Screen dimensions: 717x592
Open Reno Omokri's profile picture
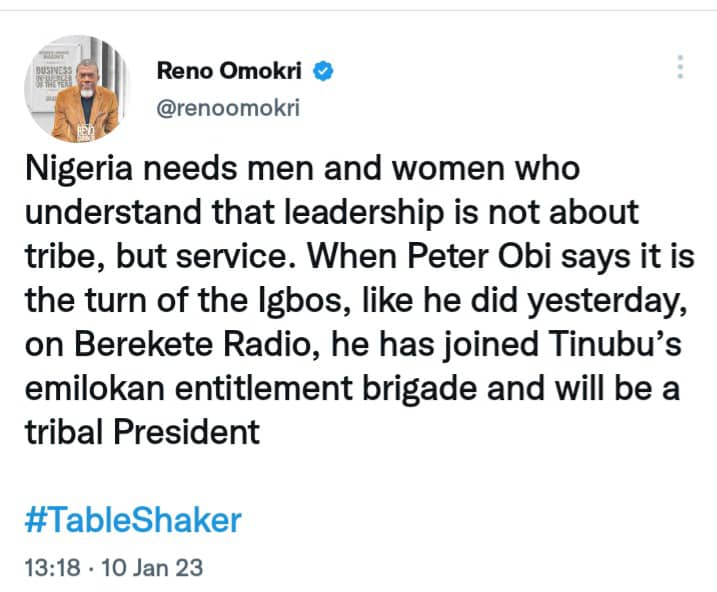[x=77, y=89]
